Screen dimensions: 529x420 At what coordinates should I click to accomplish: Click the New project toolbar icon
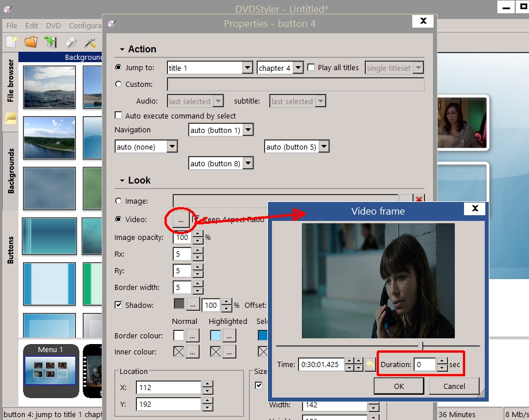tap(11, 42)
